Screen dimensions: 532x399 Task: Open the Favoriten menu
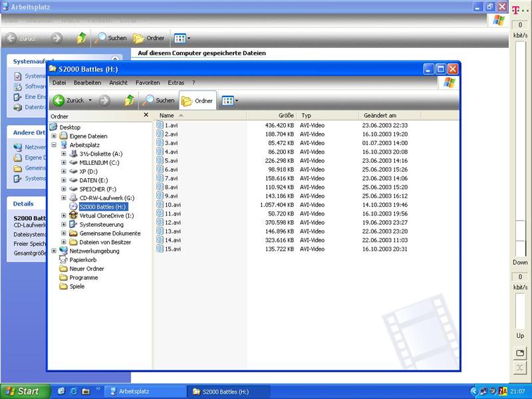(x=148, y=83)
